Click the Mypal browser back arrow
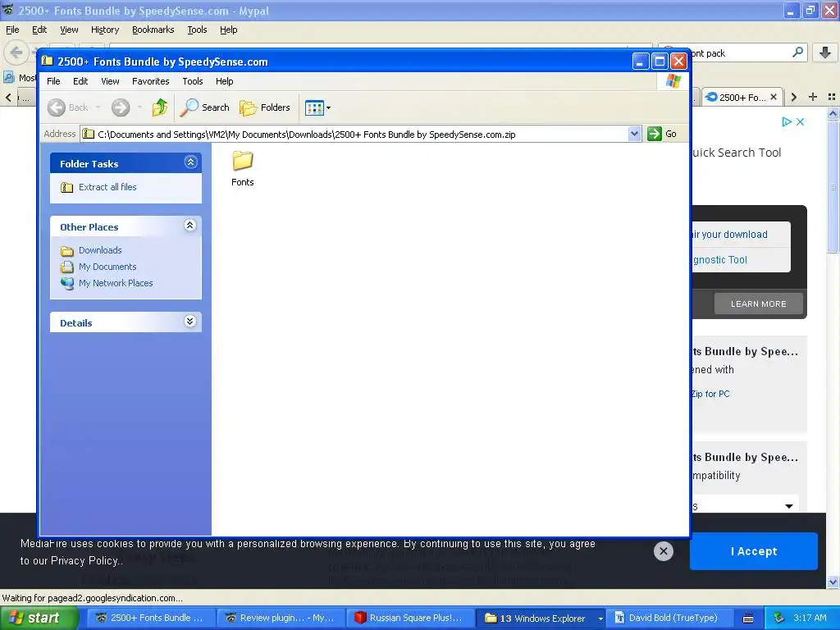Screen dimensions: 840x630 (16, 52)
